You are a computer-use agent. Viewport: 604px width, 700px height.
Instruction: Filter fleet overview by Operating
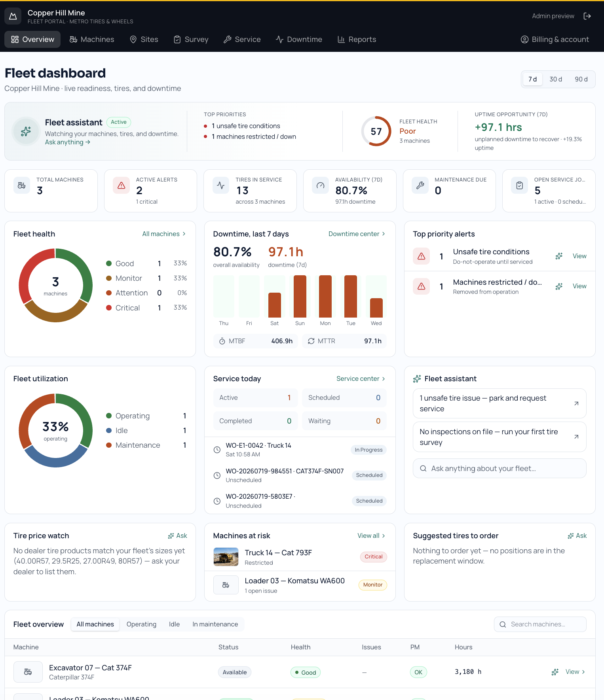coord(141,624)
